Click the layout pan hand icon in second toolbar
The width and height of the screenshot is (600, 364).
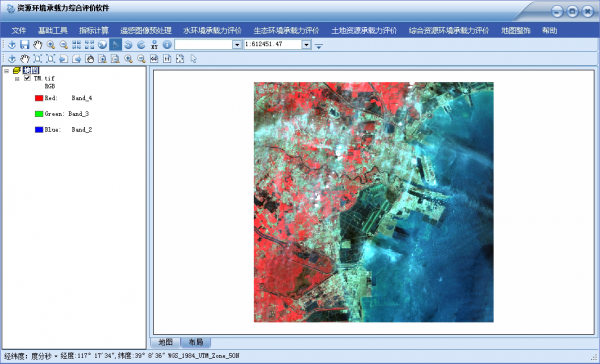pyautogui.click(x=25, y=59)
